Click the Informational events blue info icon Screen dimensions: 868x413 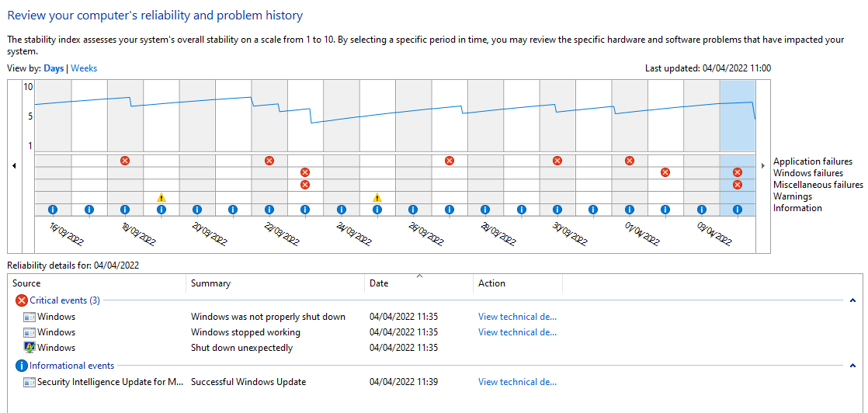(x=23, y=366)
